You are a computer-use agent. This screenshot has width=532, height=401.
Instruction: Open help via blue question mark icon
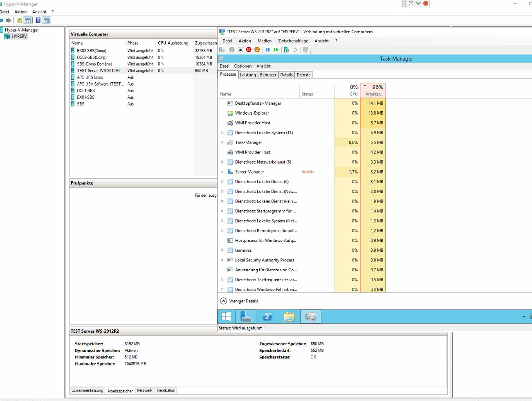click(38, 20)
